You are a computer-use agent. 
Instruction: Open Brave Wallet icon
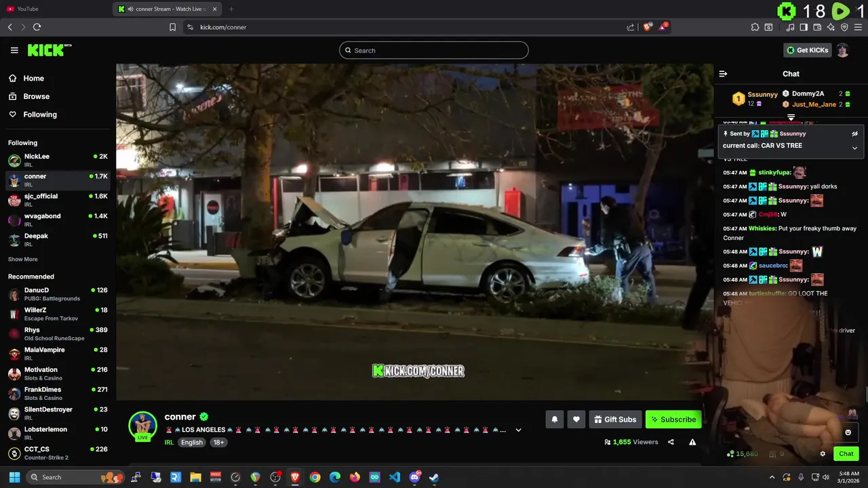pyautogui.click(x=817, y=27)
